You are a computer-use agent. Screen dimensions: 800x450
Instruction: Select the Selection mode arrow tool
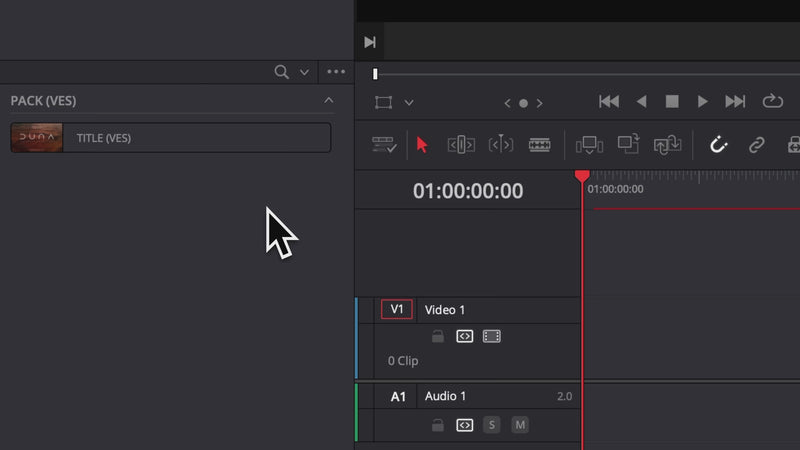[x=421, y=145]
